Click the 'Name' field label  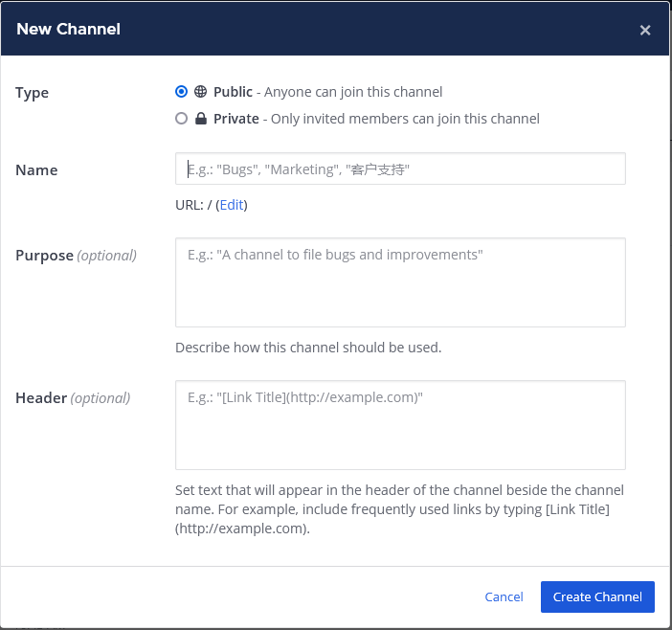point(36,170)
